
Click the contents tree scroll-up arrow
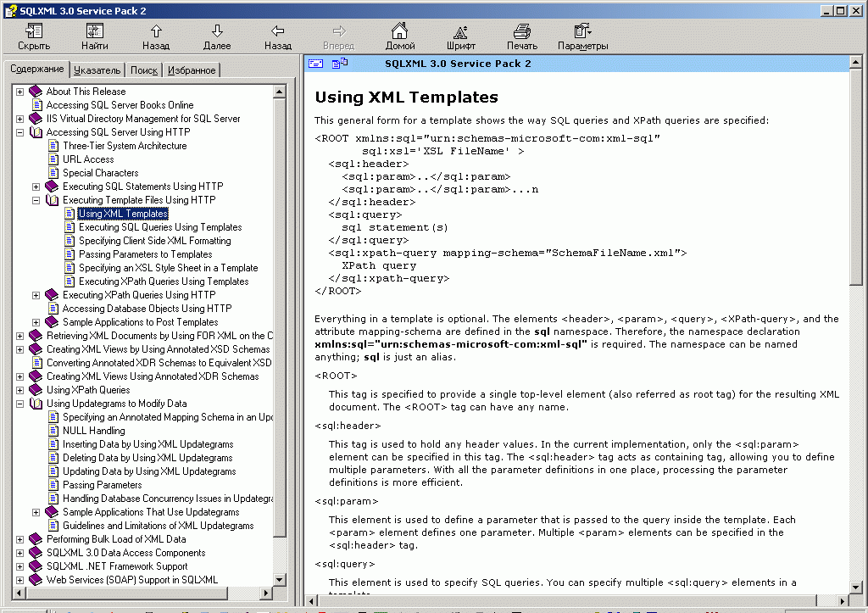[x=280, y=92]
